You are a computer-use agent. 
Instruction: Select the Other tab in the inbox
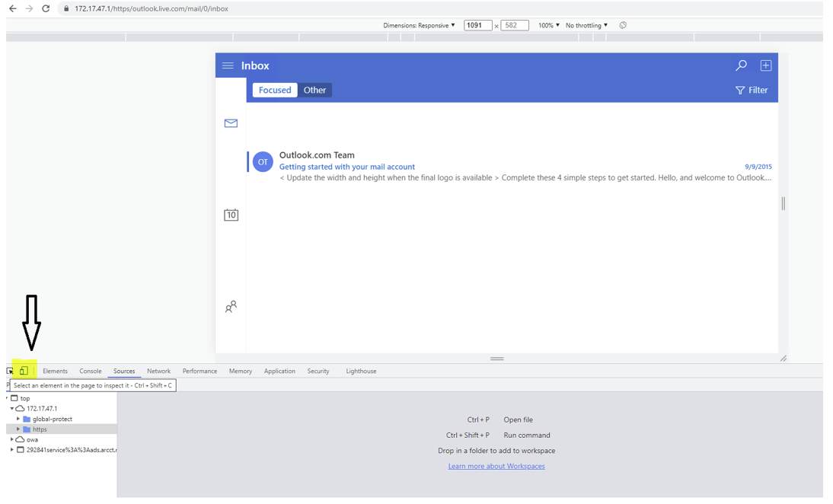(314, 90)
